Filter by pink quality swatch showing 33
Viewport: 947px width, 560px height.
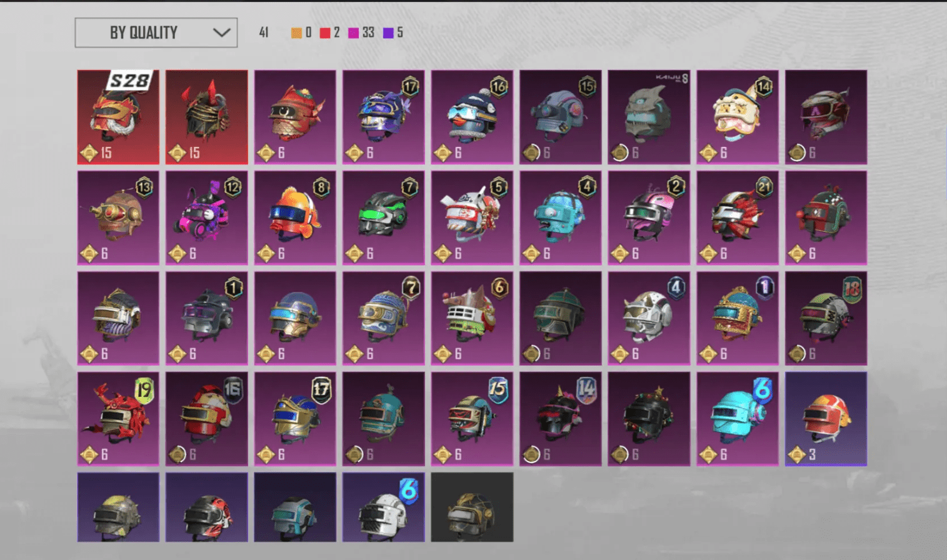[x=354, y=32]
